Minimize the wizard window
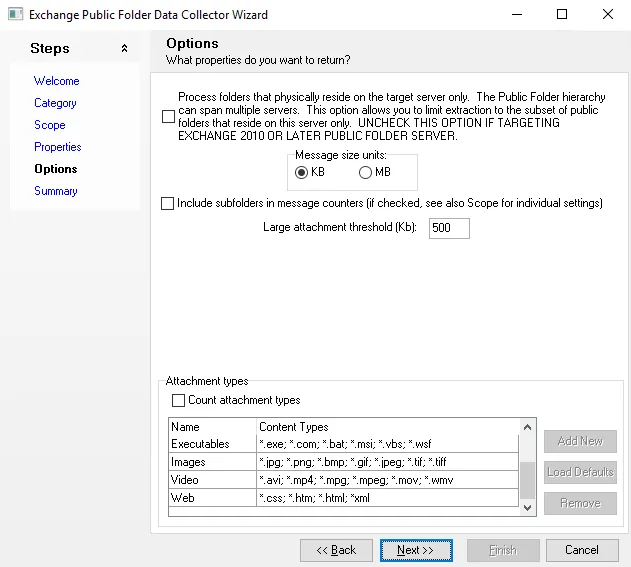The image size is (631, 567). point(517,14)
